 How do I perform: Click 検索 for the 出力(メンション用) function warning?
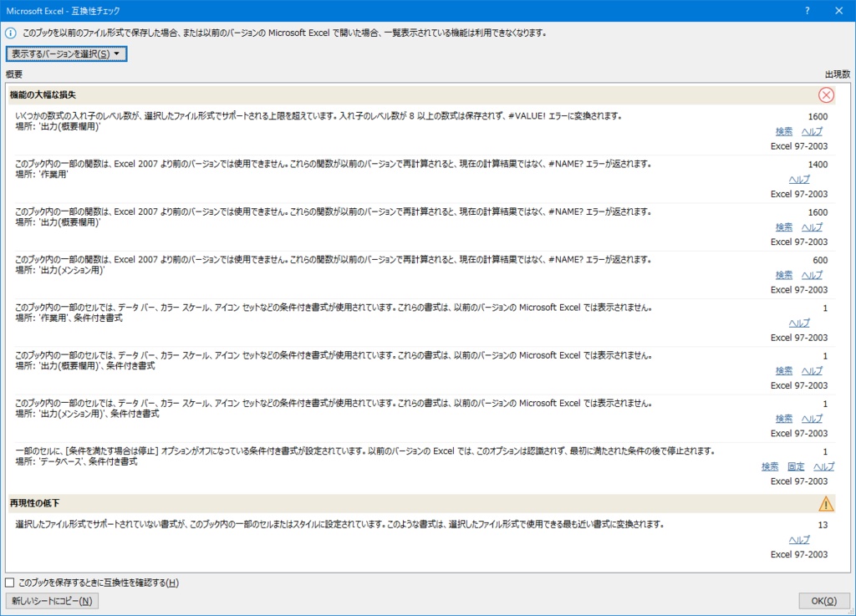pos(784,274)
